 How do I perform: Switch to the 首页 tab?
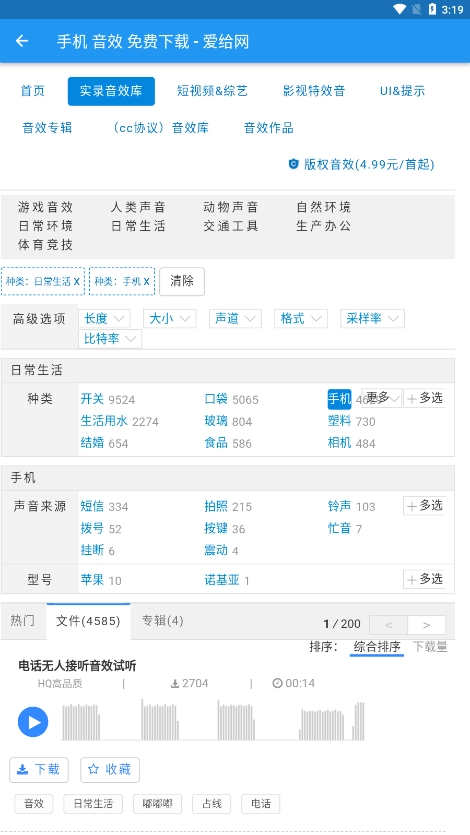(32, 91)
